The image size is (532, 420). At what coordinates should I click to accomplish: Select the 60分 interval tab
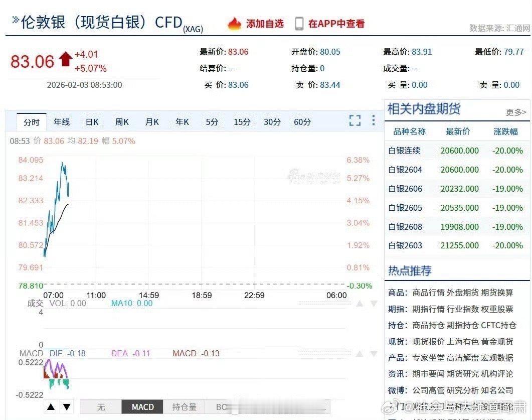(x=302, y=122)
